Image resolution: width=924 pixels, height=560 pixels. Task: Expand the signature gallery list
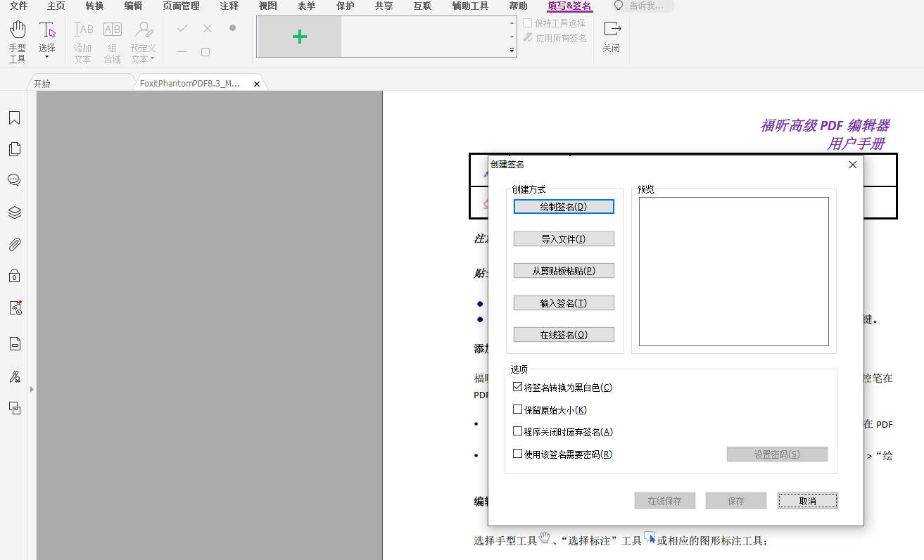tap(512, 51)
